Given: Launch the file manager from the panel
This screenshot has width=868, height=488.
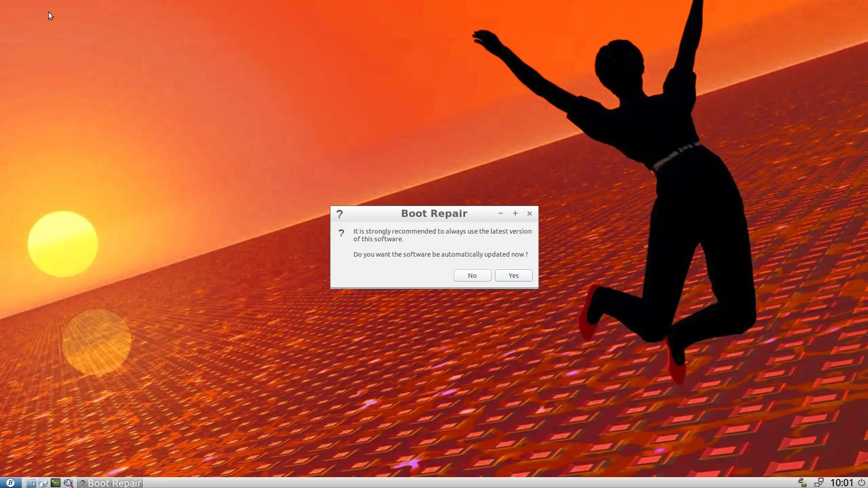Looking at the screenshot, I should [31, 483].
